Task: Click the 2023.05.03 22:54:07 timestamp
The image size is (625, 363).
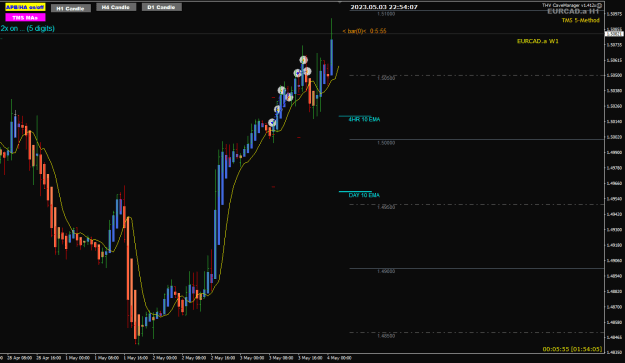Action: click(384, 7)
